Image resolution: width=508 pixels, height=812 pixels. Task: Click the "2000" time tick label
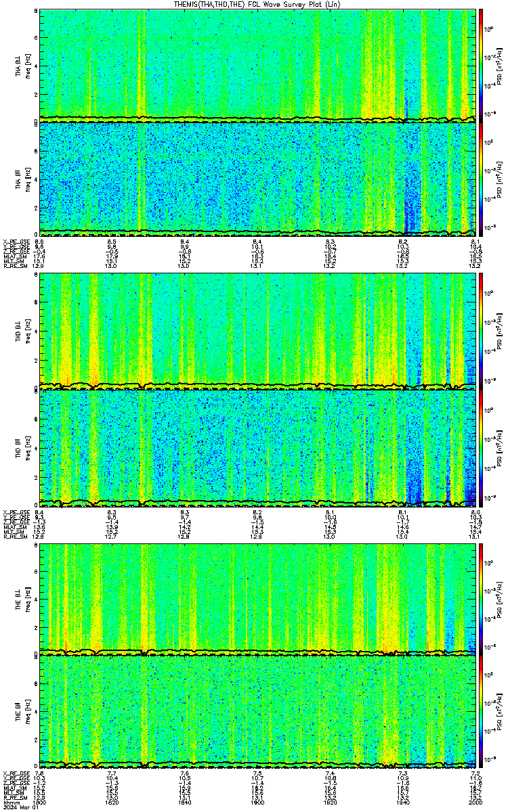475,803
